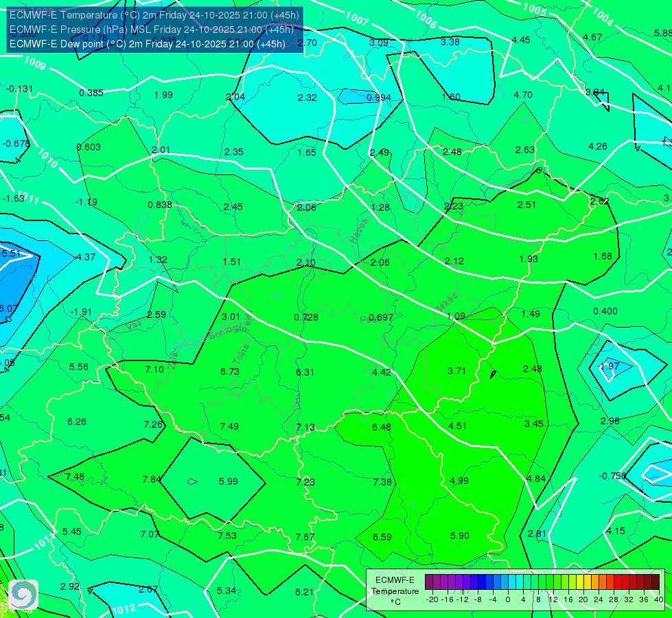Click the 2.32 grid value
672x618 pixels.
pyautogui.click(x=308, y=98)
